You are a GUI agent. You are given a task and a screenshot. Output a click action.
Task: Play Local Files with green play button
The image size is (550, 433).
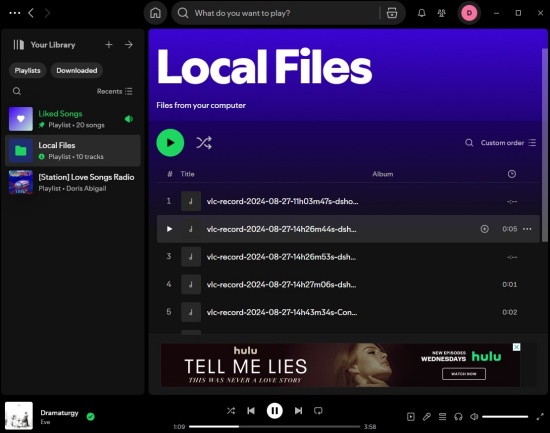coord(170,143)
